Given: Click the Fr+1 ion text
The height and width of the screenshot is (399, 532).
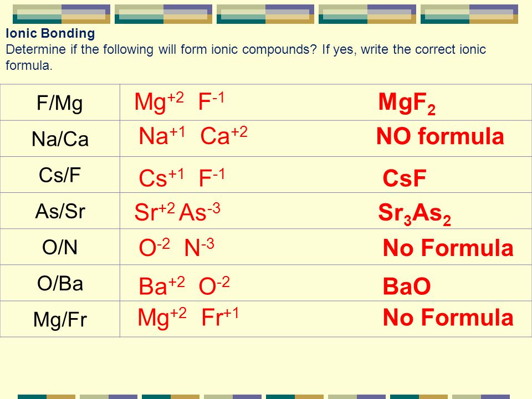Looking at the screenshot, I should pyautogui.click(x=220, y=317).
